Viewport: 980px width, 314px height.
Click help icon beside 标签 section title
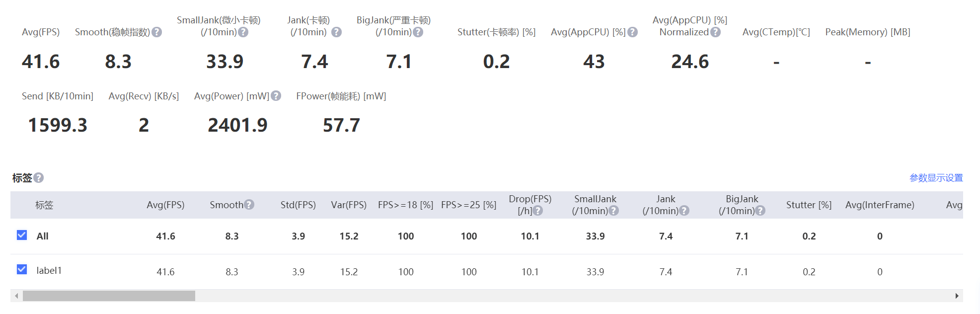tap(39, 178)
